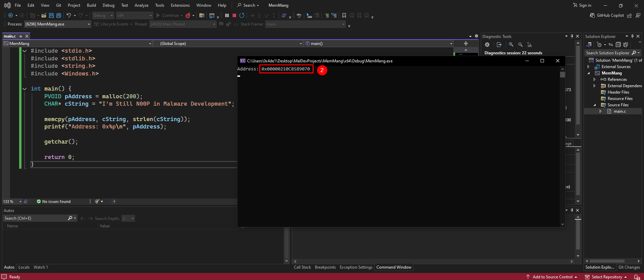Collapse the MemMang project node
644x280 pixels.
click(588, 73)
